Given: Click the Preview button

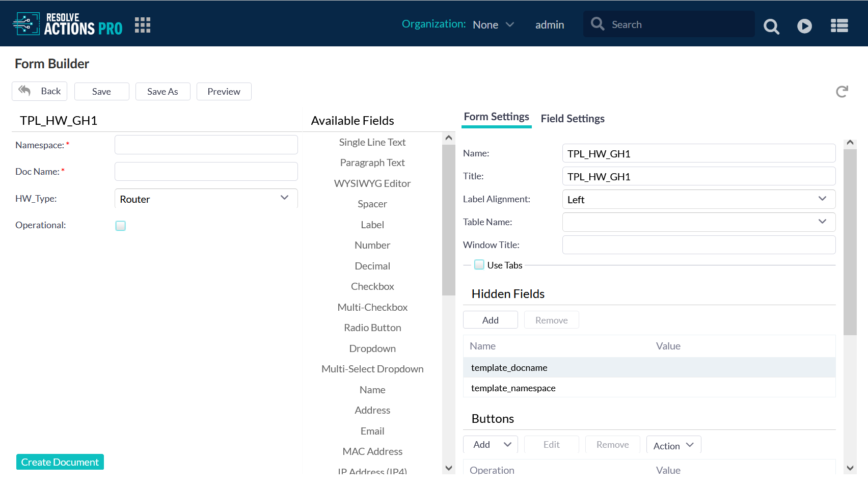Looking at the screenshot, I should tap(224, 92).
